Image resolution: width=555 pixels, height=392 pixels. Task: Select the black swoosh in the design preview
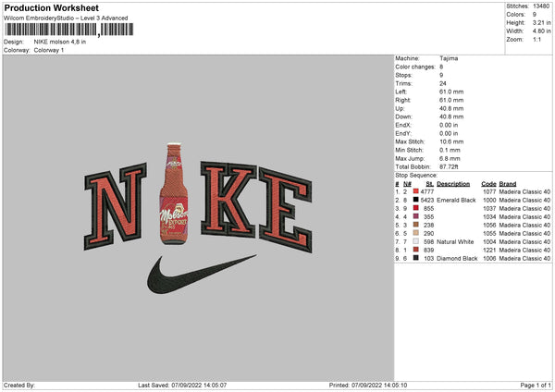(201, 275)
